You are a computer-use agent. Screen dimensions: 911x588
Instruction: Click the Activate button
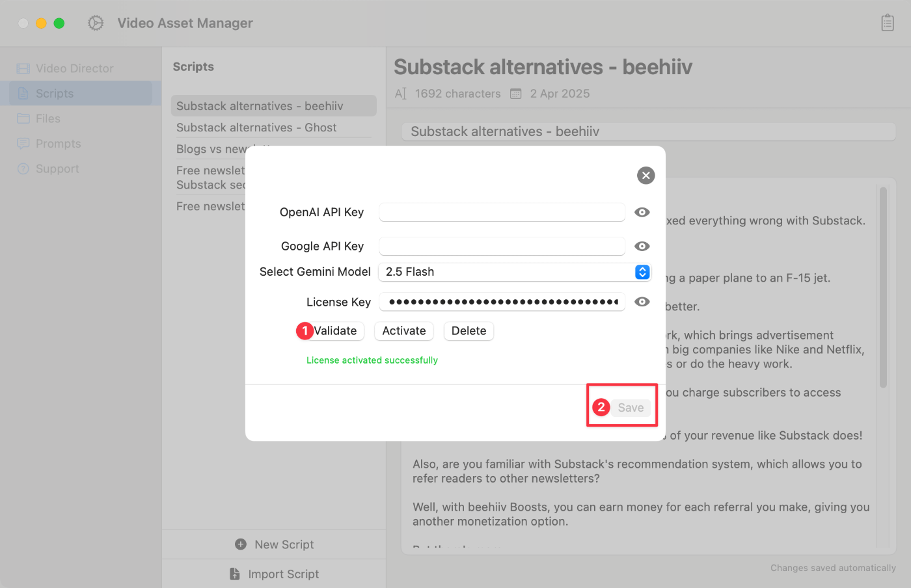(403, 331)
